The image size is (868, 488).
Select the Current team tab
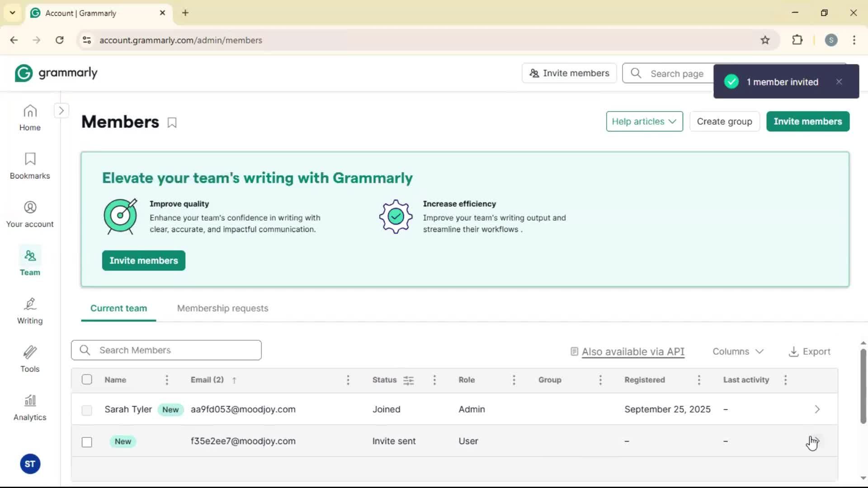click(x=118, y=308)
